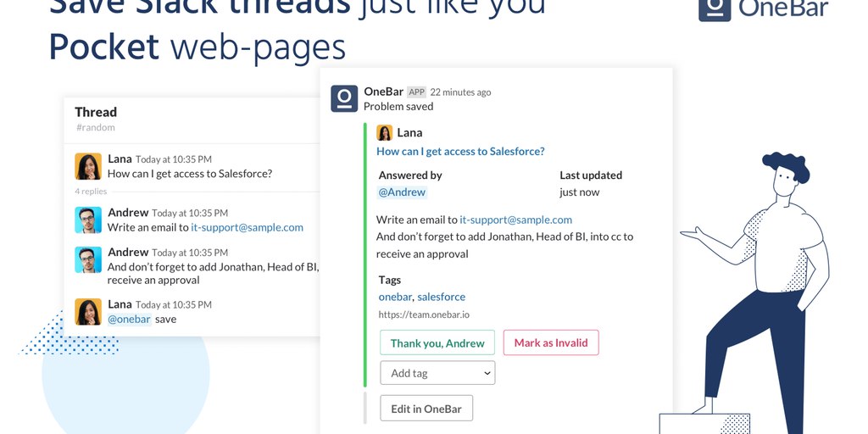Click the '4 replies' label in thread
Viewport: 868px width, 434px height.
click(91, 192)
